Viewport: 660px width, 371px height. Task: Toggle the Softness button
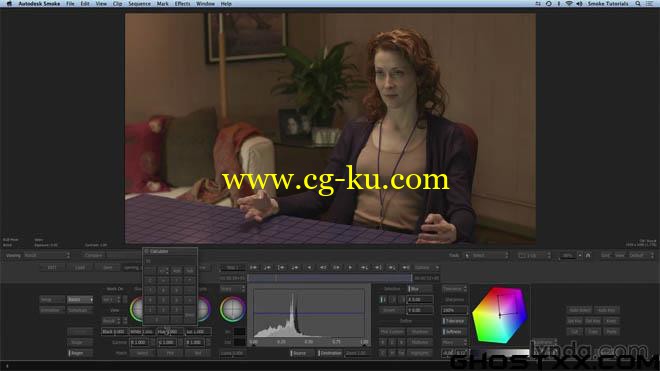click(454, 332)
